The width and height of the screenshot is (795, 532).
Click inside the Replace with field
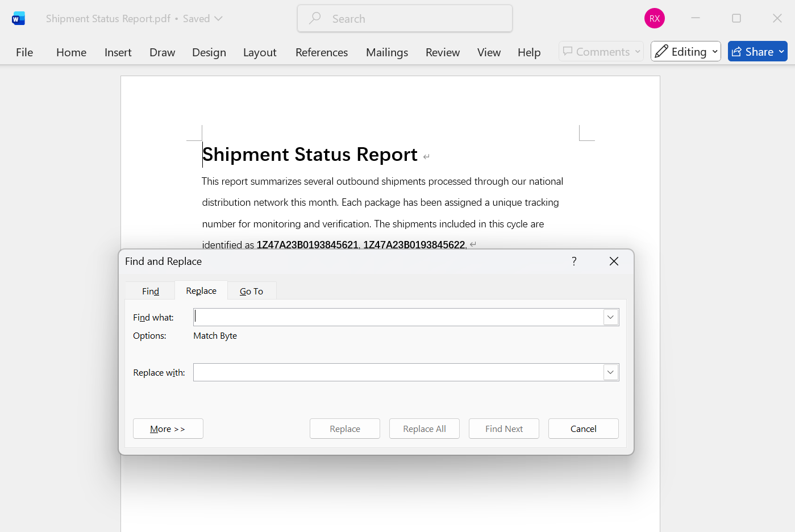[398, 372]
